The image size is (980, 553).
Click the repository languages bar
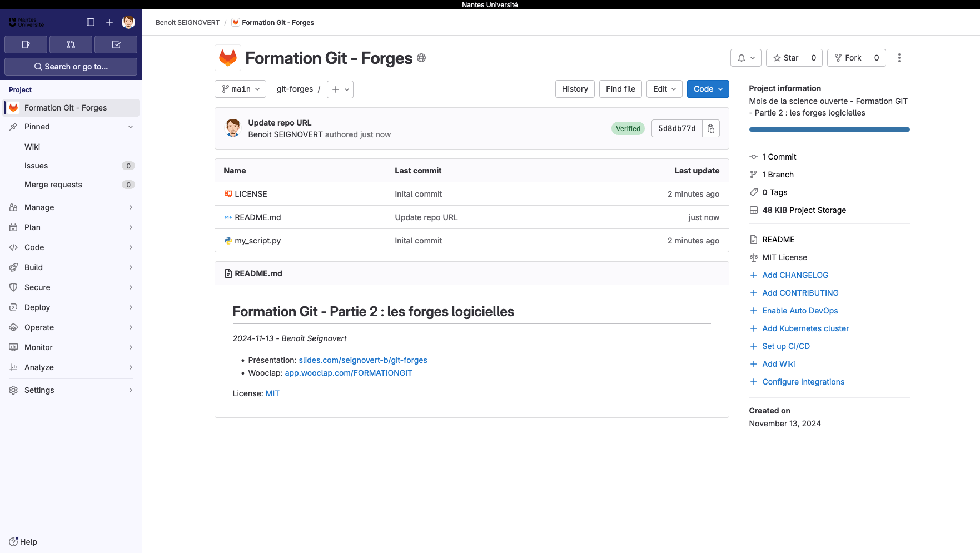pyautogui.click(x=829, y=129)
